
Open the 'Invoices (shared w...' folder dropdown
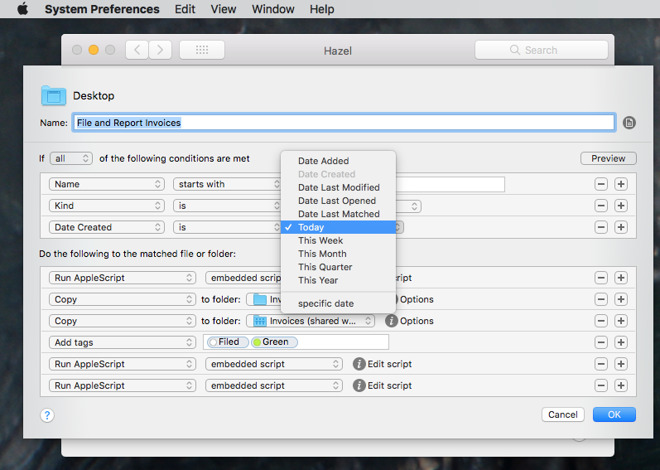pos(310,321)
